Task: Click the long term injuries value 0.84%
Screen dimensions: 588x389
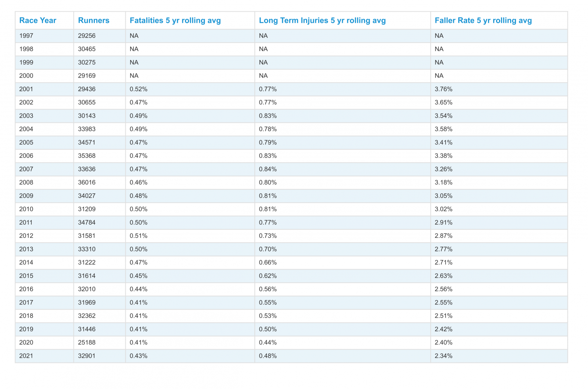Action: tap(268, 169)
